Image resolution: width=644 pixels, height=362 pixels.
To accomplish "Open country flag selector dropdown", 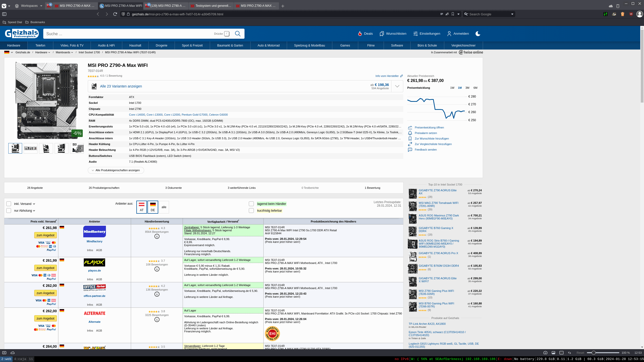I will (x=9, y=52).
